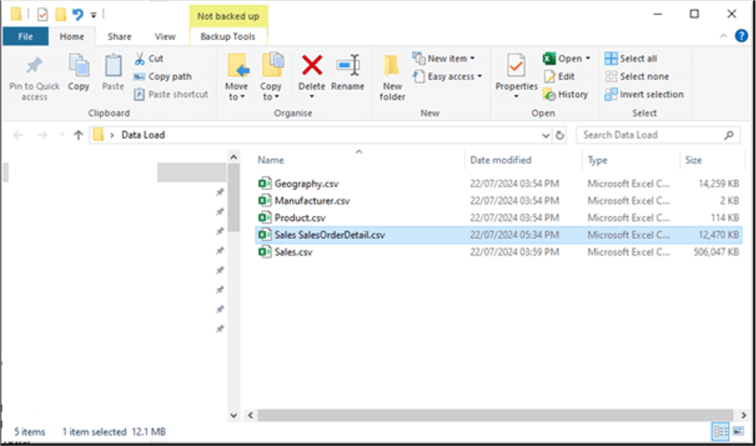The height and width of the screenshot is (446, 756).
Task: Open file with Excel
Action: 562,58
